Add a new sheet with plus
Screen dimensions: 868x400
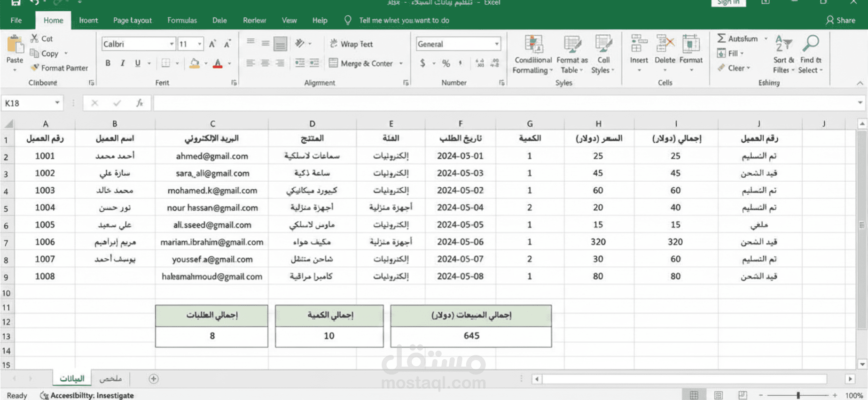(154, 378)
